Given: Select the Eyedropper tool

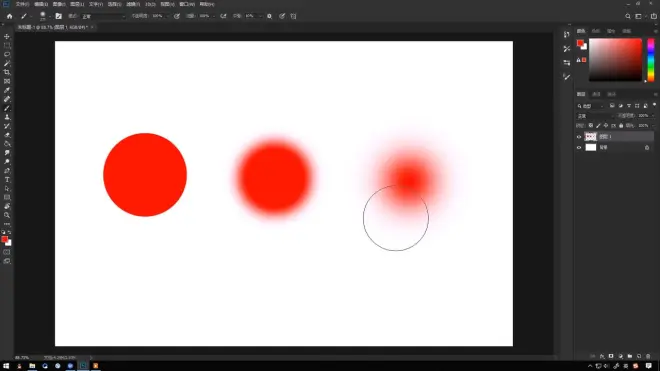Looking at the screenshot, I should pos(7,90).
